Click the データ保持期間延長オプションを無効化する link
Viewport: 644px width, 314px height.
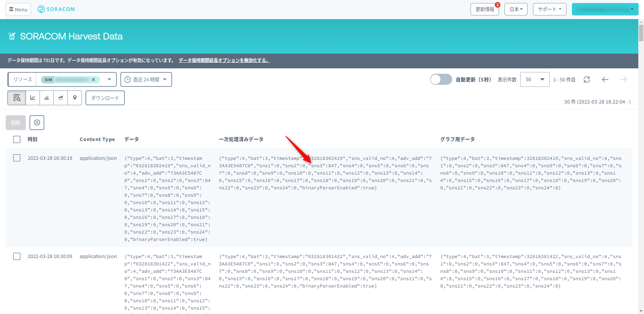click(224, 60)
